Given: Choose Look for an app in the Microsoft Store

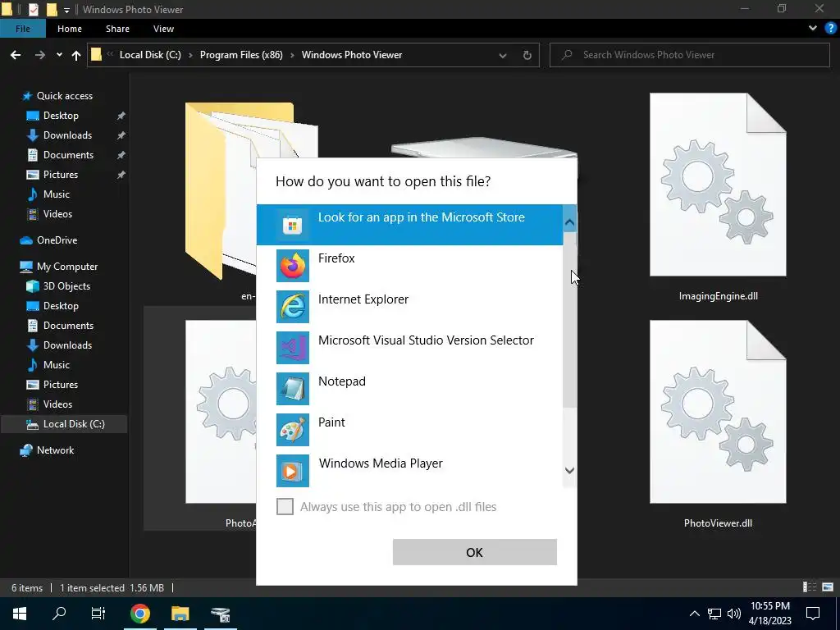Looking at the screenshot, I should click(x=410, y=225).
